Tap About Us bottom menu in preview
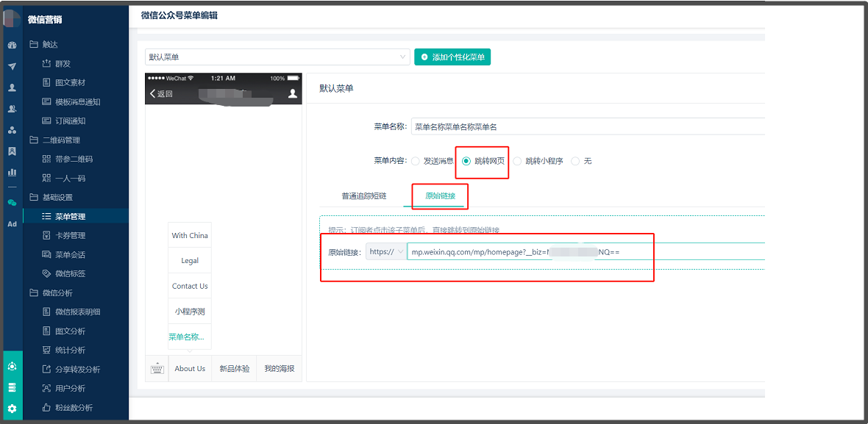Image resolution: width=868 pixels, height=424 pixels. (x=190, y=369)
